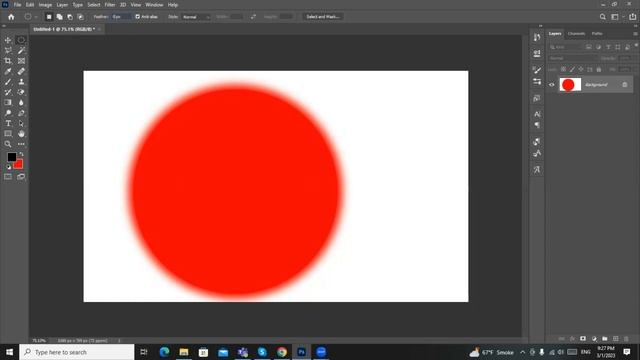Image resolution: width=640 pixels, height=360 pixels.
Task: Select the Healing Brush tool
Action: [21, 71]
